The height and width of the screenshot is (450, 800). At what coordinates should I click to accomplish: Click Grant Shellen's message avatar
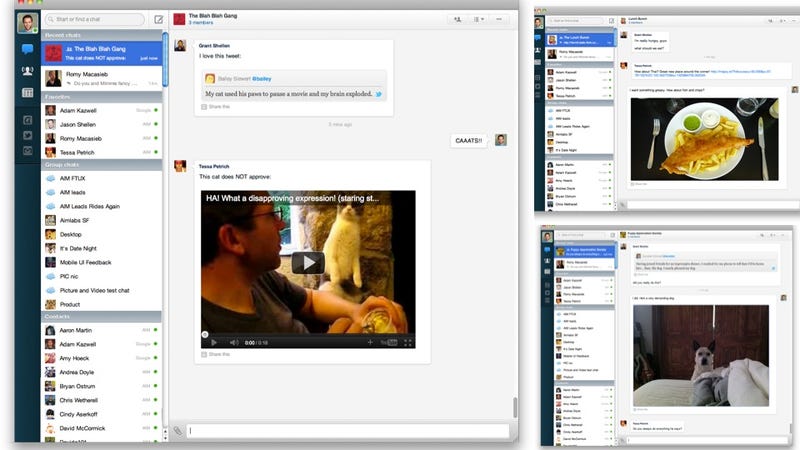[x=180, y=45]
